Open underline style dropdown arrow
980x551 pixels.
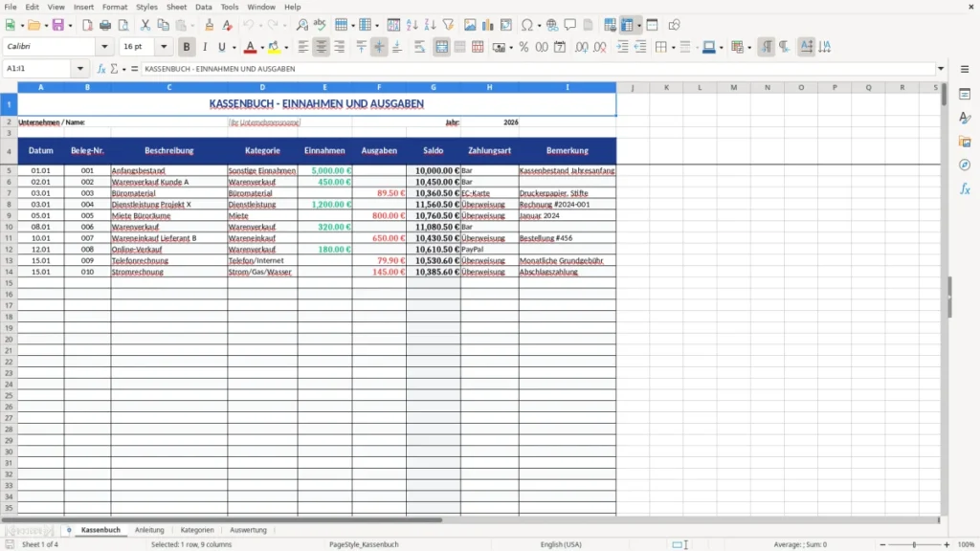pos(234,48)
